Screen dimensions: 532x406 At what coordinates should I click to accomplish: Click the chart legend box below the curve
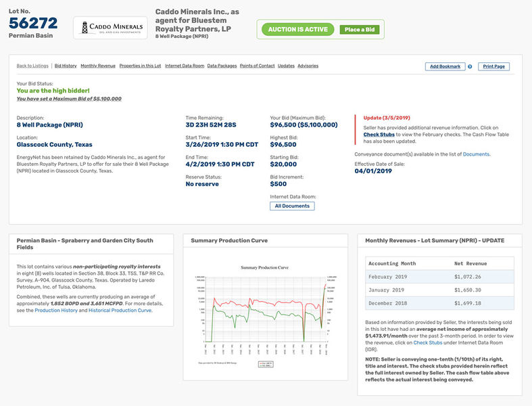266,364
